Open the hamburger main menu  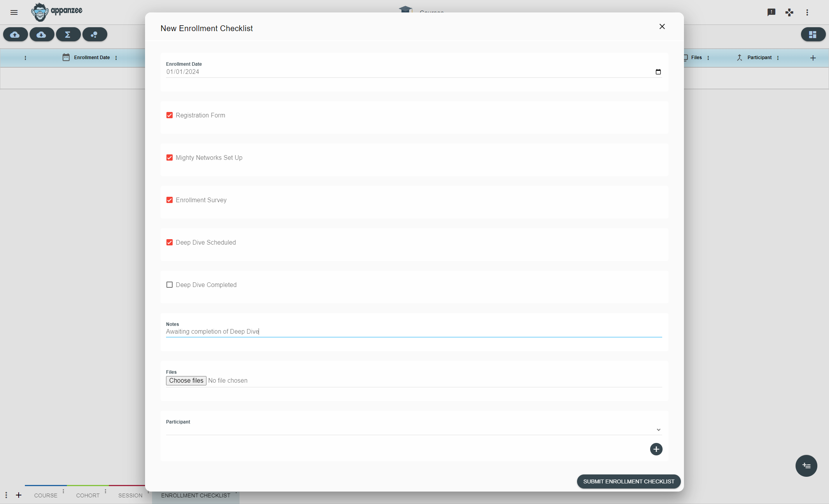point(14,12)
